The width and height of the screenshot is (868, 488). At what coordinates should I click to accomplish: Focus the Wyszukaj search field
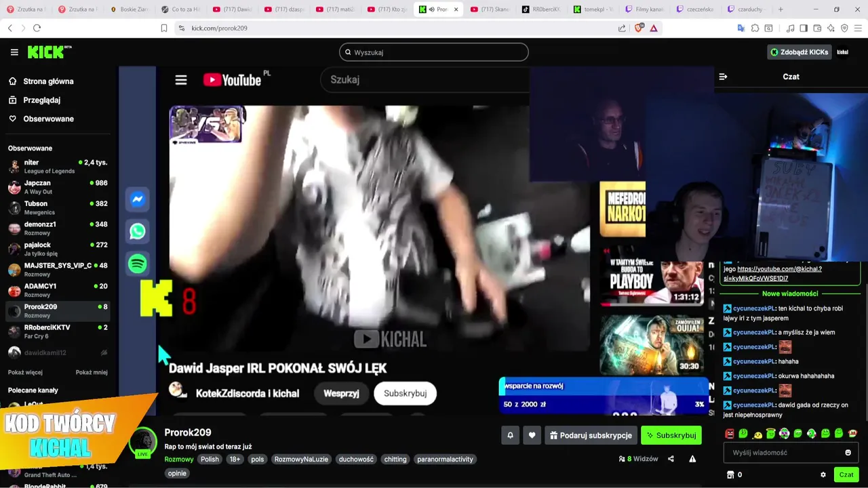(x=434, y=52)
